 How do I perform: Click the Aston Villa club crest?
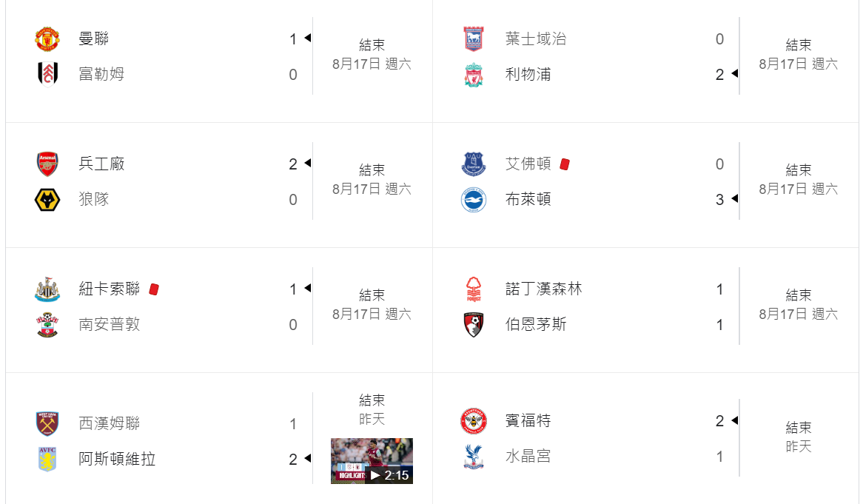[47, 460]
